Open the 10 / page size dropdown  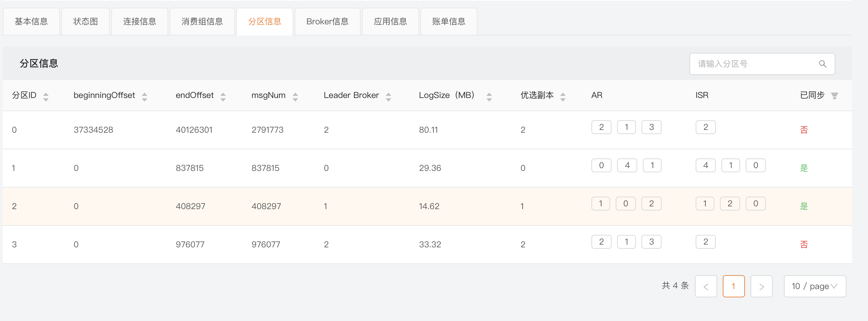tap(814, 286)
